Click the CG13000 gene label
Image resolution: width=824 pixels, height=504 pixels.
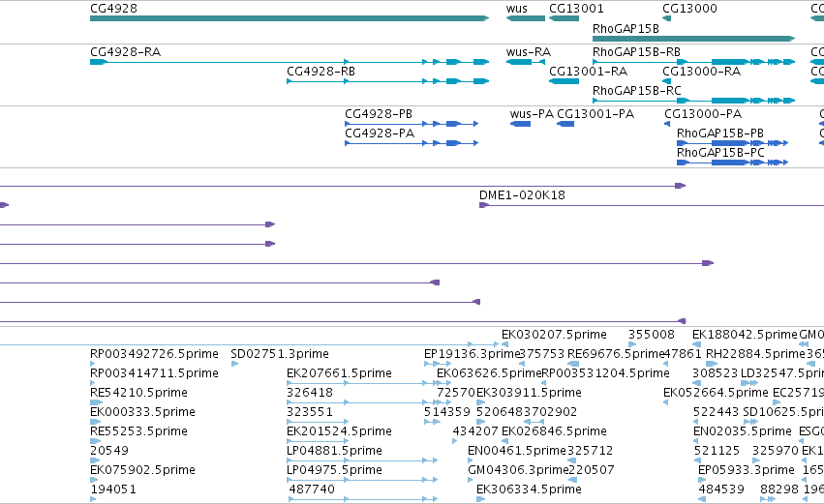[689, 9]
